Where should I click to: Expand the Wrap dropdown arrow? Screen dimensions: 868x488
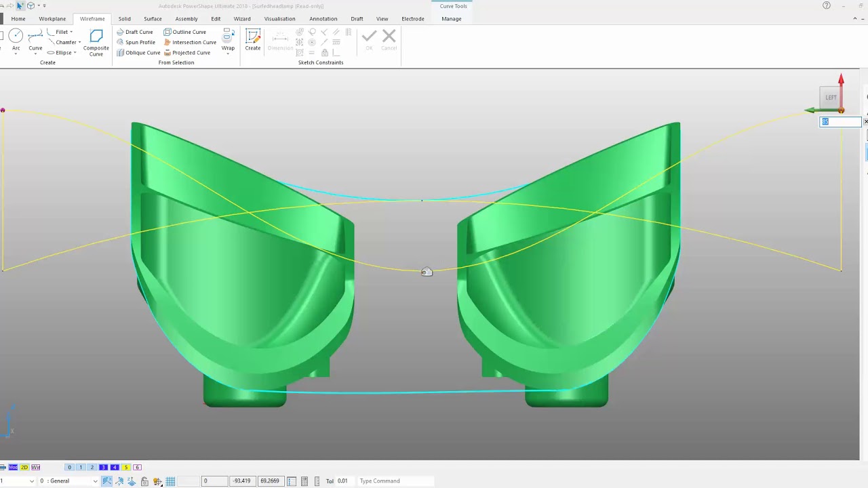click(x=228, y=54)
